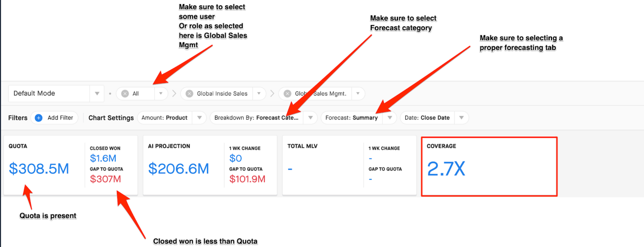Click the chevron after Global Inside Sales
This screenshot has width=644, height=247.
[x=272, y=93]
